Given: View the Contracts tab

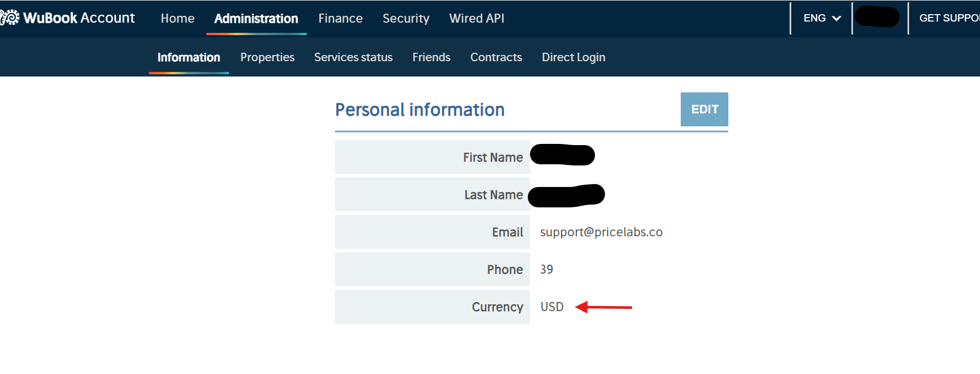Looking at the screenshot, I should (496, 57).
